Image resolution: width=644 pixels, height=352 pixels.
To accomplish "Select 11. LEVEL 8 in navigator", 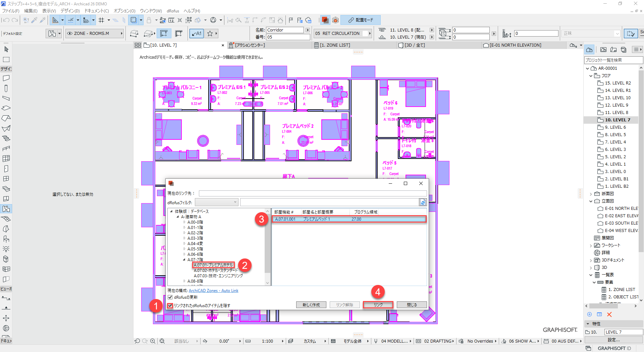I will [x=616, y=113].
